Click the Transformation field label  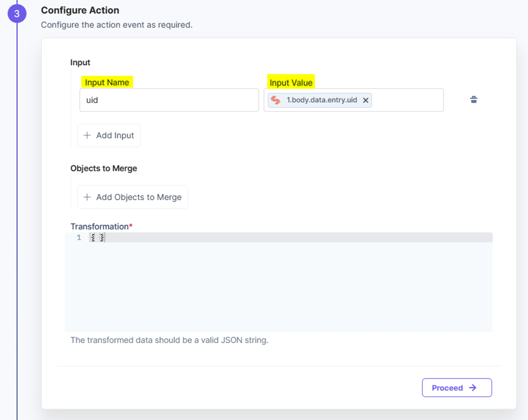pos(101,226)
